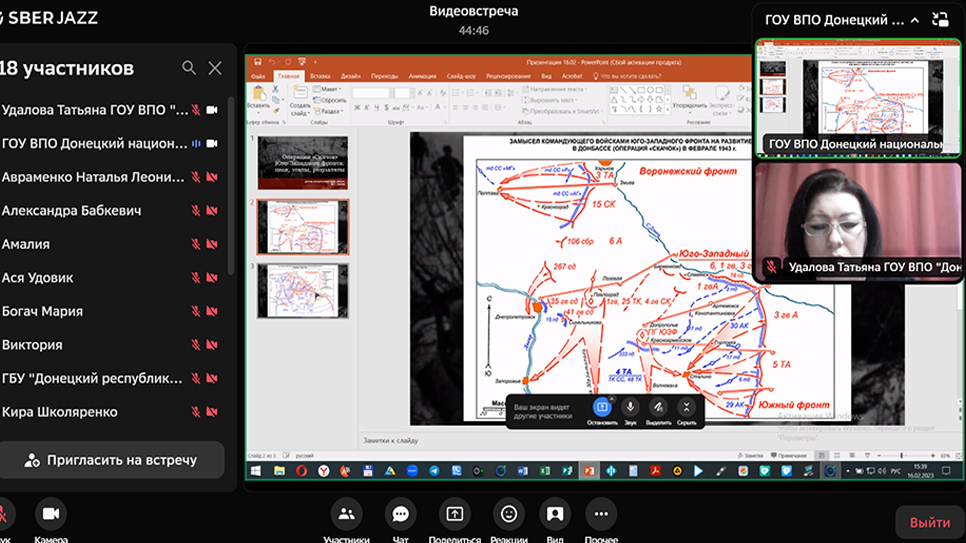The image size is (966, 543).
Task: Open Excel in shared taskbar
Action: click(x=545, y=471)
